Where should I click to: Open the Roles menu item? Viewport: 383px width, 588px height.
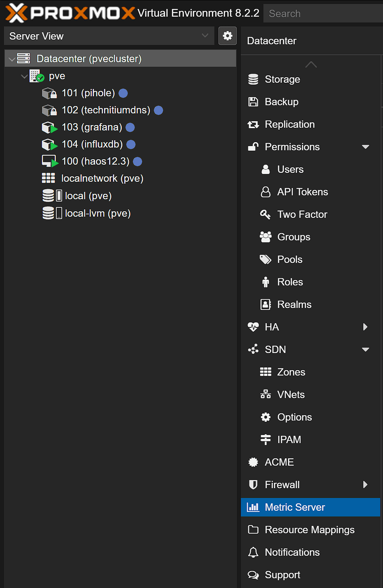coord(310,282)
